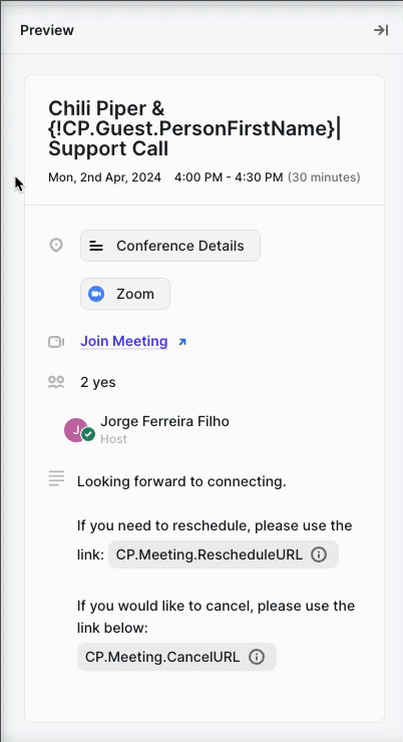Click the video camera icon beside Join Meeting
Screen dimensions: 403x742
(x=56, y=342)
